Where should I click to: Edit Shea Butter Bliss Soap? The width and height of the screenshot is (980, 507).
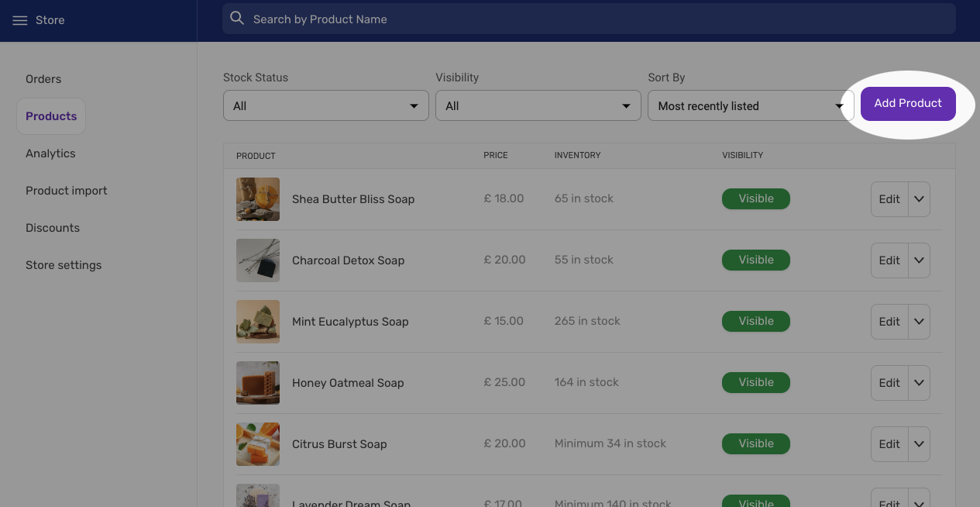click(889, 199)
